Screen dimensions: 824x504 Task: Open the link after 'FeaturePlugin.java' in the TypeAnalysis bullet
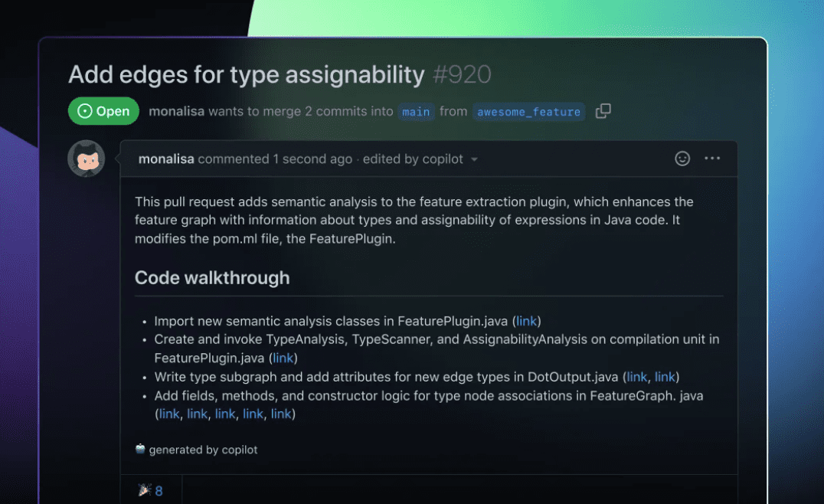283,358
